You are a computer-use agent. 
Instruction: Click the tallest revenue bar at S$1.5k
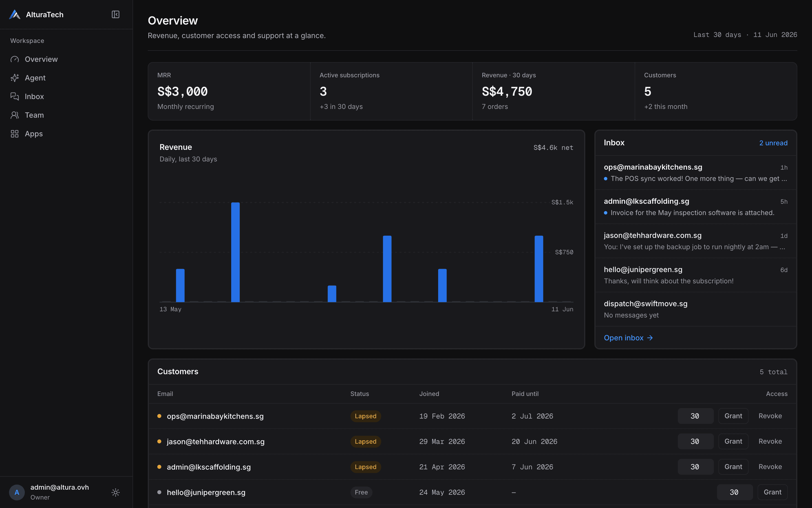pyautogui.click(x=235, y=252)
